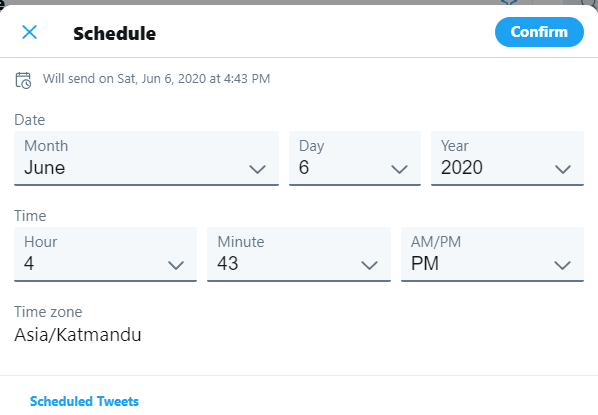
Task: Open the AM/PM dropdown showing PM
Action: [492, 254]
